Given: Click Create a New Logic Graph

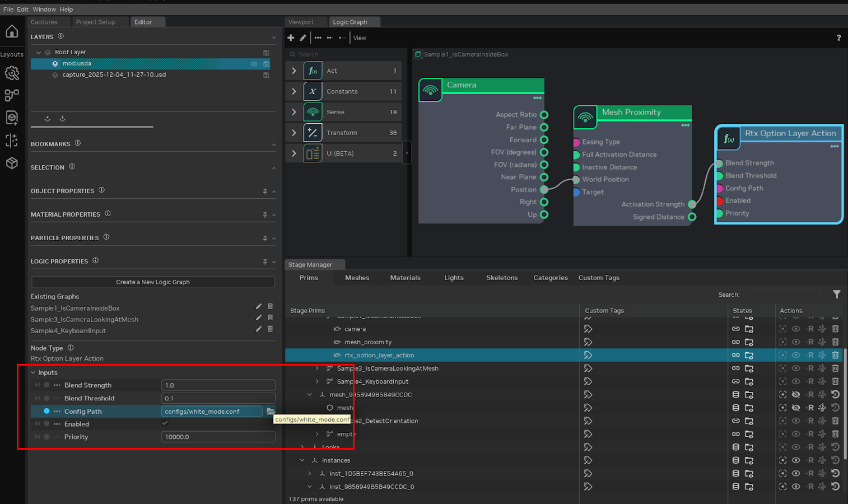Looking at the screenshot, I should click(153, 282).
